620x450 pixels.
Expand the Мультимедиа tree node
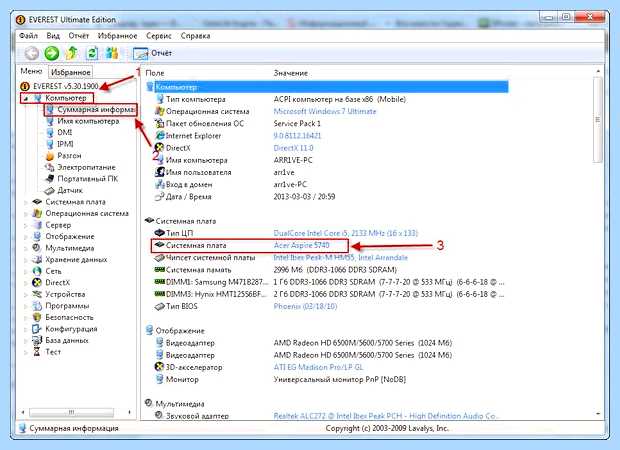(x=26, y=248)
